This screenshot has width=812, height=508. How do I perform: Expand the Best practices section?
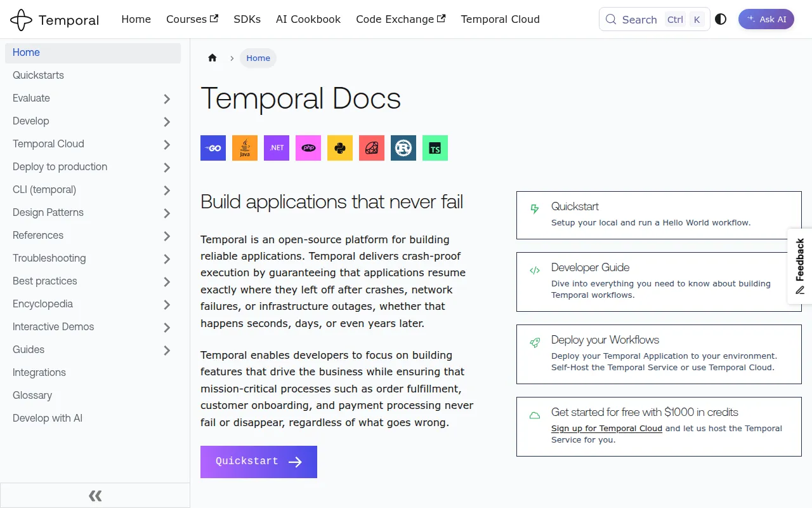[167, 281]
